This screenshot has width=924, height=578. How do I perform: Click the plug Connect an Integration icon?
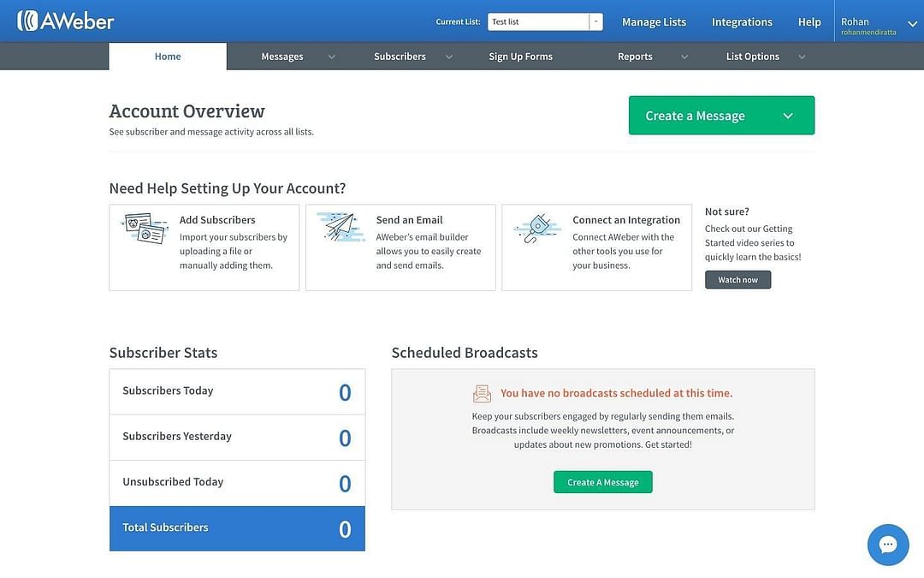536,229
